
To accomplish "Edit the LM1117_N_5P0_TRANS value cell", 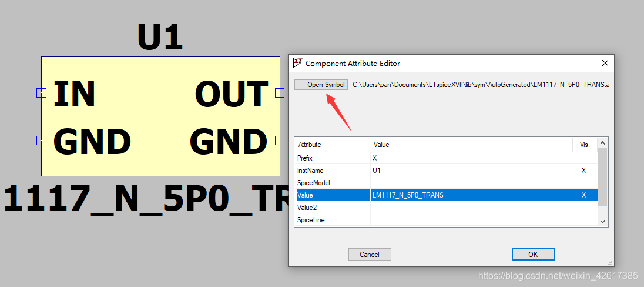I will [471, 195].
